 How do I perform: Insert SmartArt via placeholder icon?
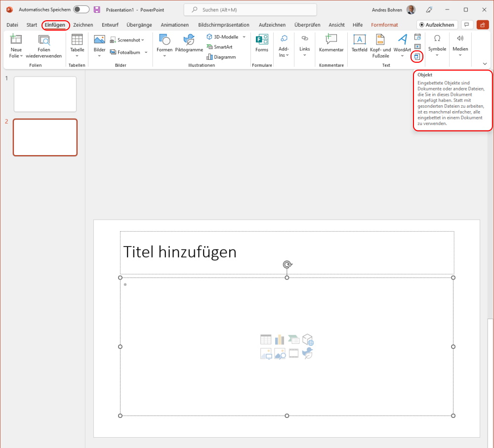coord(293,340)
